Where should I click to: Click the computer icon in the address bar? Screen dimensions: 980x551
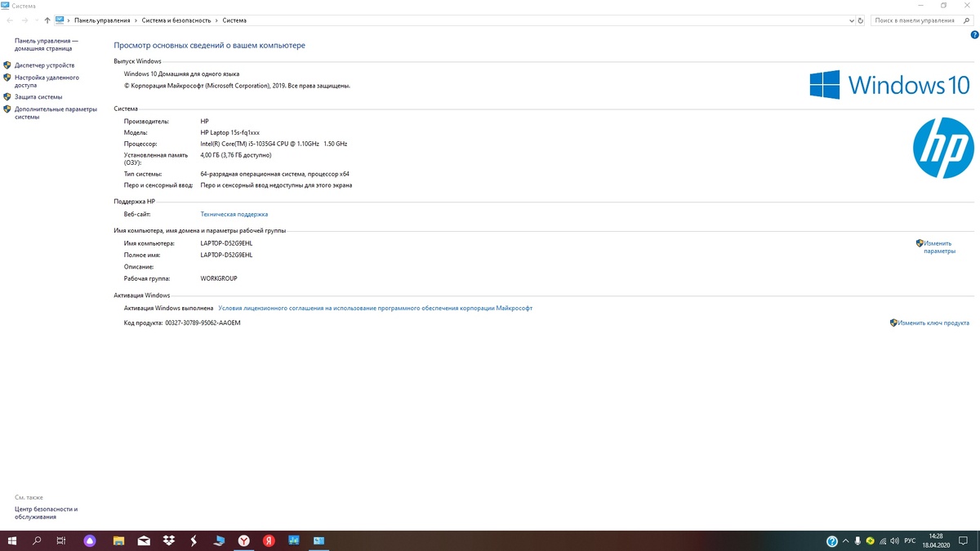tap(60, 20)
